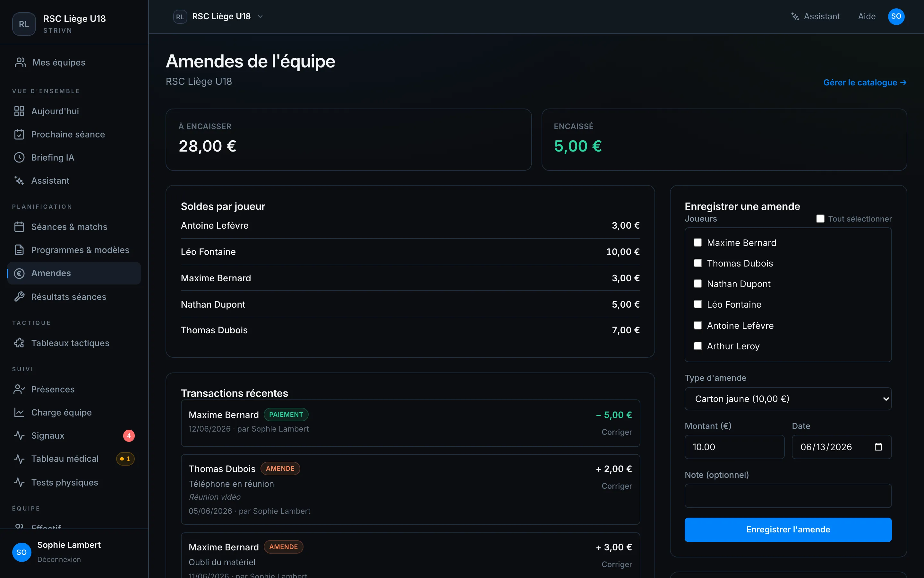Click the Tests physiques pulse icon
The image size is (924, 578).
point(19,482)
